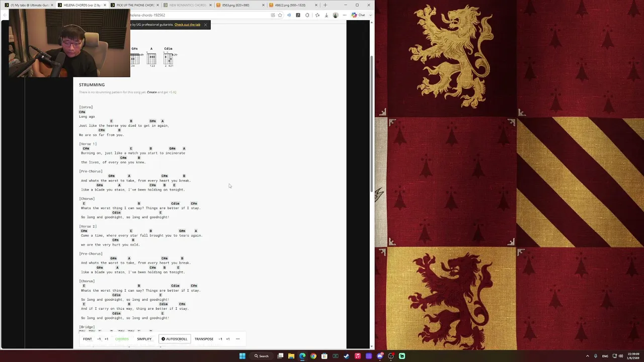Close the PICK UP THE PHONE CHORDS tab
644x362 pixels.
[x=157, y=5]
